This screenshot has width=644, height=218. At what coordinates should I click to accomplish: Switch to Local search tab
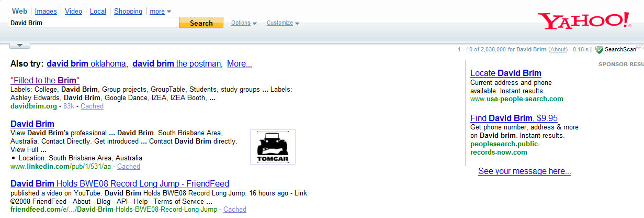pyautogui.click(x=98, y=11)
